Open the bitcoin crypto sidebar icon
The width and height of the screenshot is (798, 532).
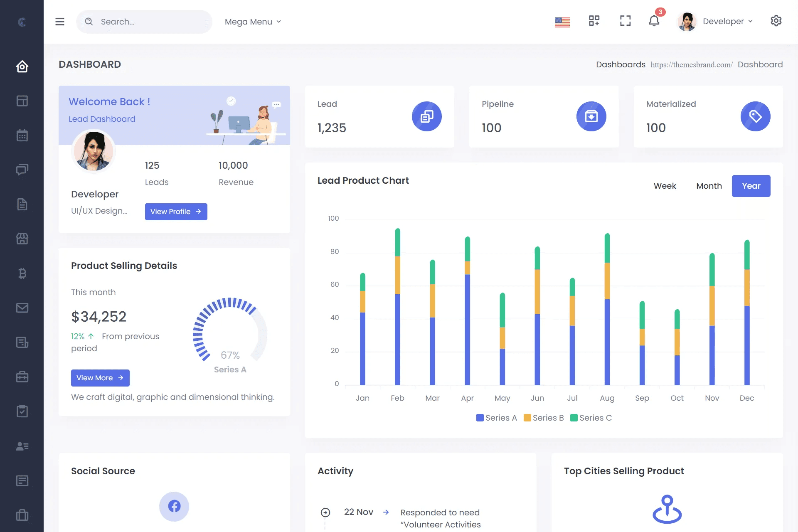[x=22, y=273]
